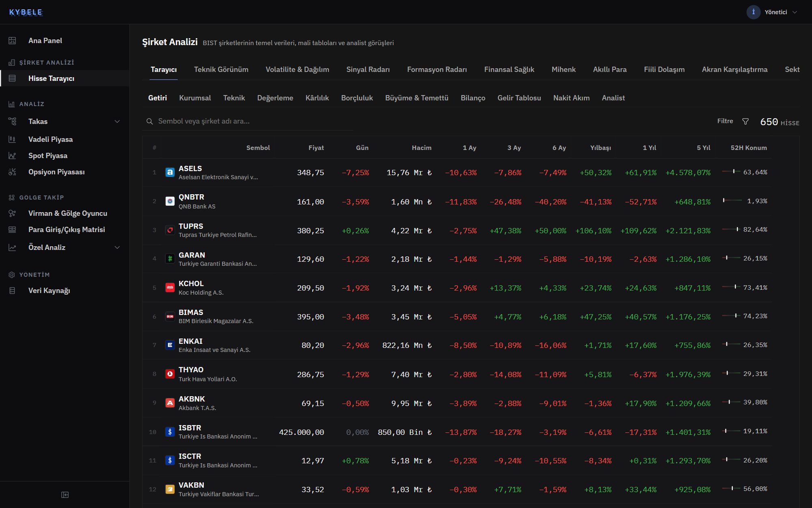Expand the Özel Analiz submenu chevron
The image size is (812, 508).
117,247
